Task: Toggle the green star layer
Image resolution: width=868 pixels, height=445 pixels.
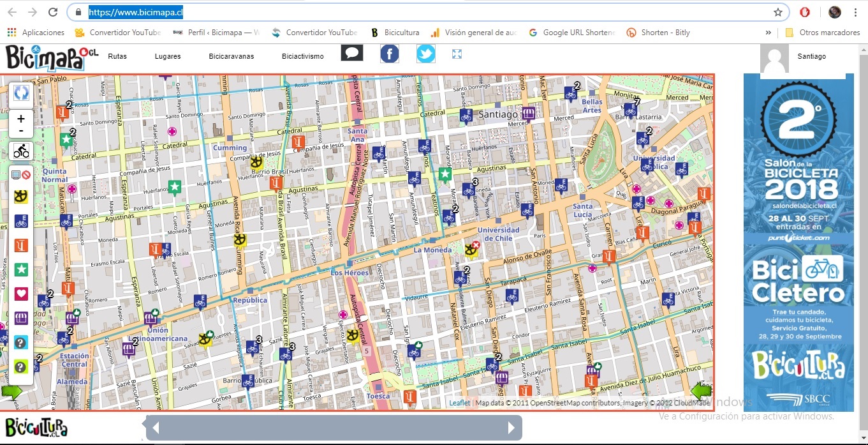Action: click(21, 269)
